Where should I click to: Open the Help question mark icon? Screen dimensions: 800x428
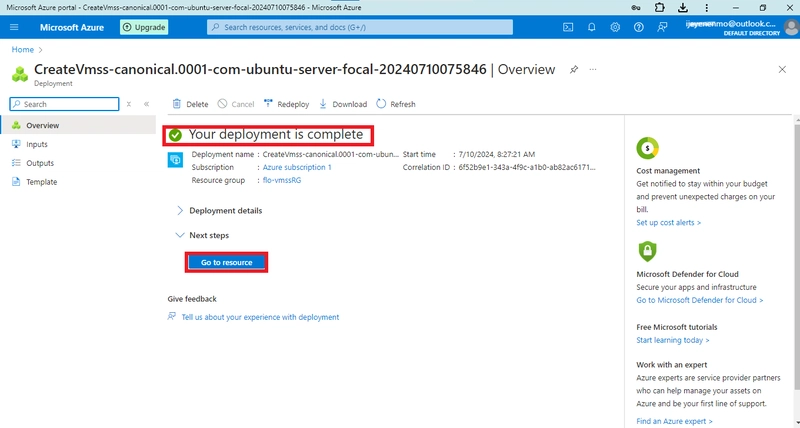pyautogui.click(x=638, y=27)
